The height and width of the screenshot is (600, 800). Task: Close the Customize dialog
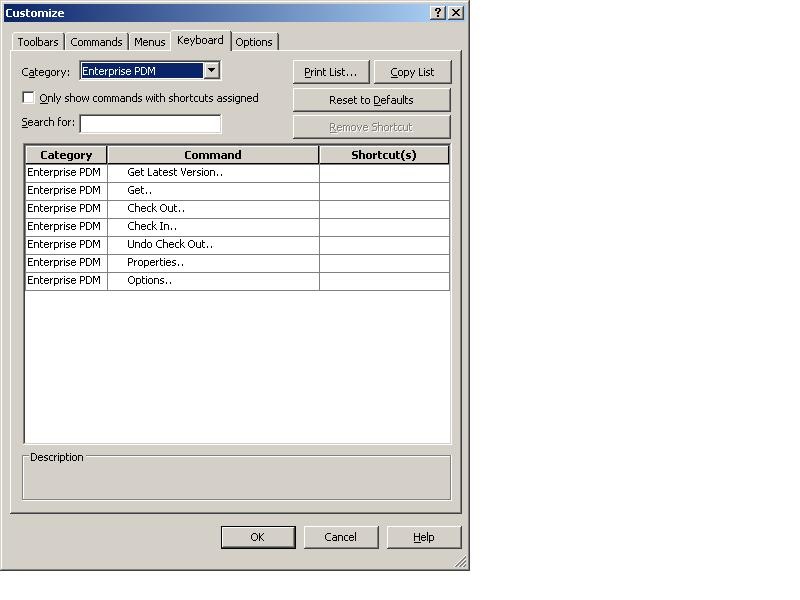pyautogui.click(x=456, y=13)
